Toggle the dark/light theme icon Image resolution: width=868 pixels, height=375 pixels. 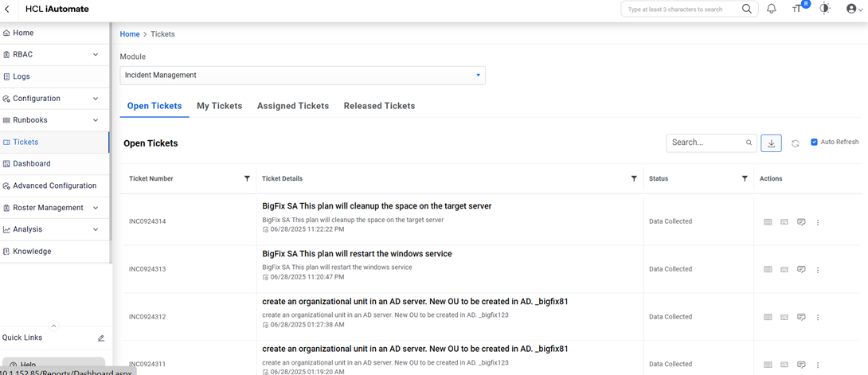pos(824,9)
